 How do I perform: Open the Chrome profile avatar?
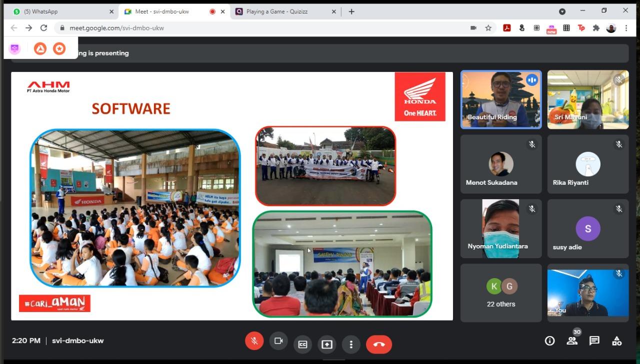pos(611,28)
